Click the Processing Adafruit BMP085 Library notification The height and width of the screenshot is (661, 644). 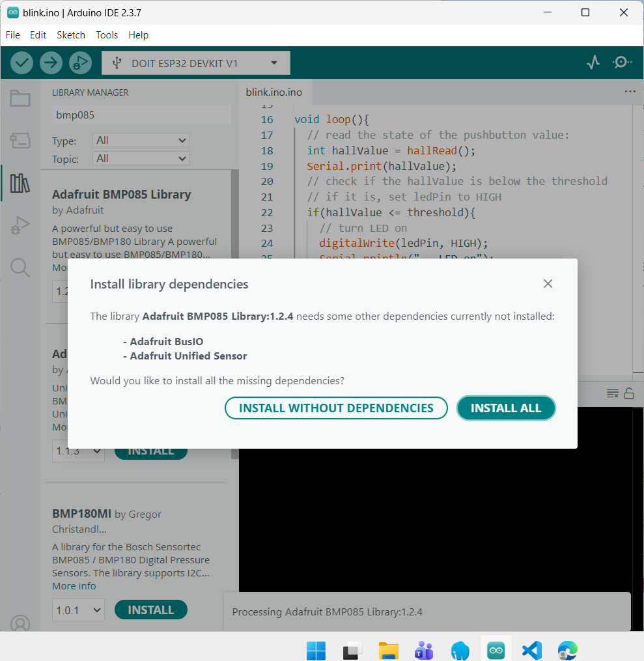(427, 612)
